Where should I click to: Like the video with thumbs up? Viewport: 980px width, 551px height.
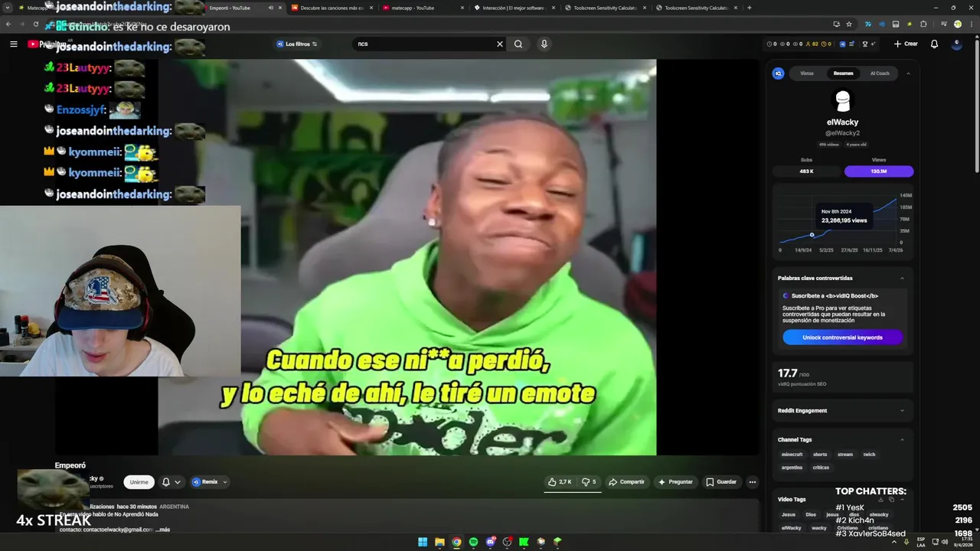pyautogui.click(x=560, y=482)
